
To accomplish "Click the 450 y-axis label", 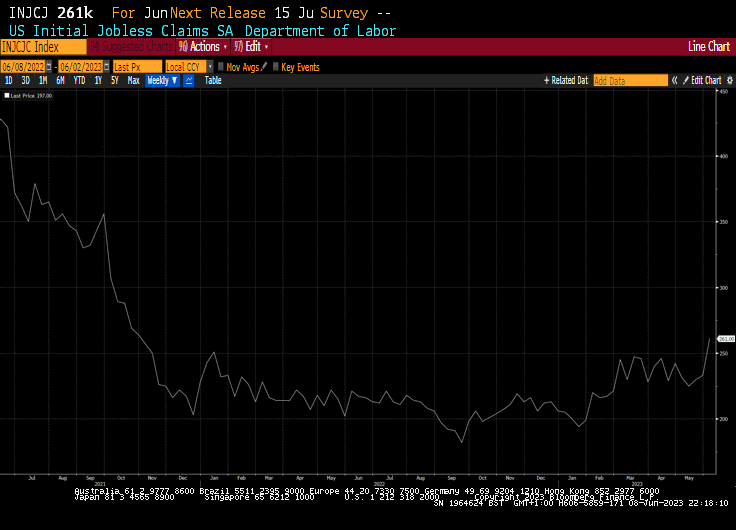I will (724, 92).
